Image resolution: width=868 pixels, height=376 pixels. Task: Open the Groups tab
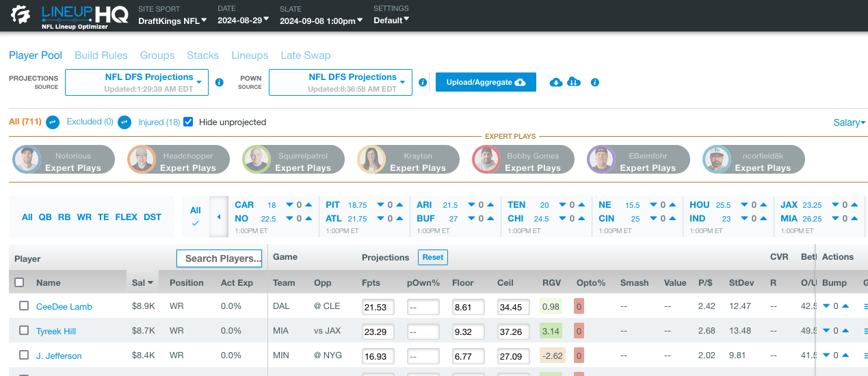(157, 55)
